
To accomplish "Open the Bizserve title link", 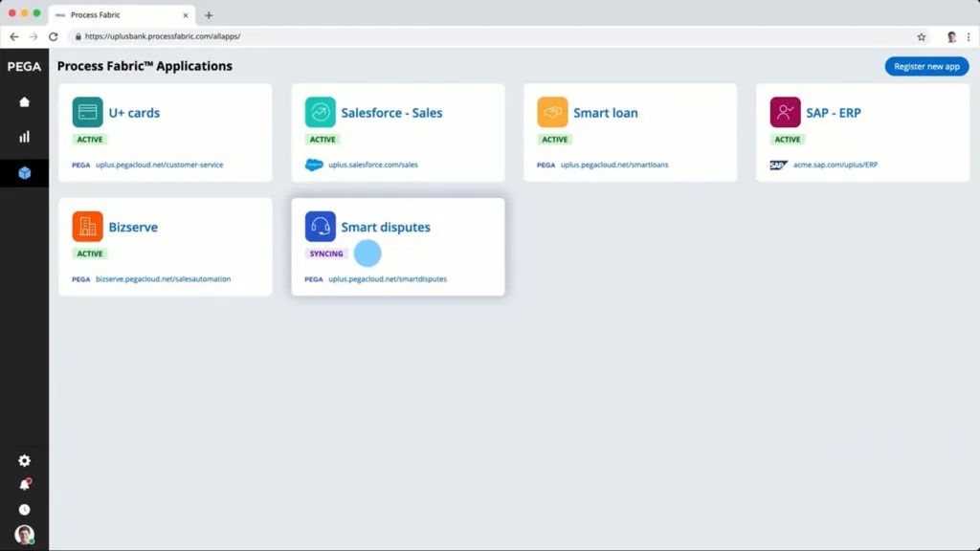I will [133, 228].
